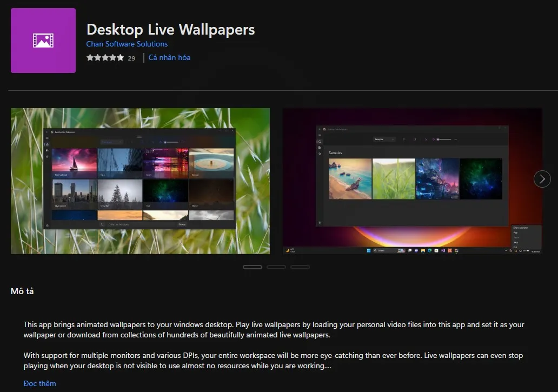Click the next screenshot arrow on the carousel
The width and height of the screenshot is (558, 392).
pos(542,179)
